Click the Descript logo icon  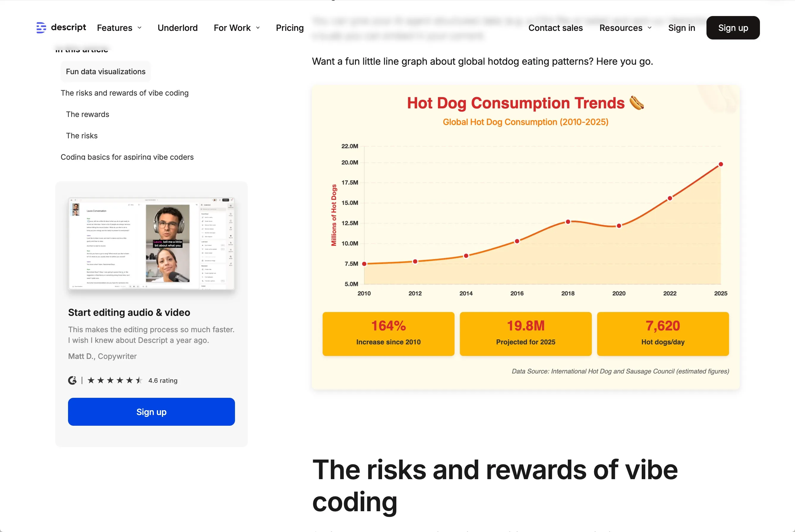point(41,28)
